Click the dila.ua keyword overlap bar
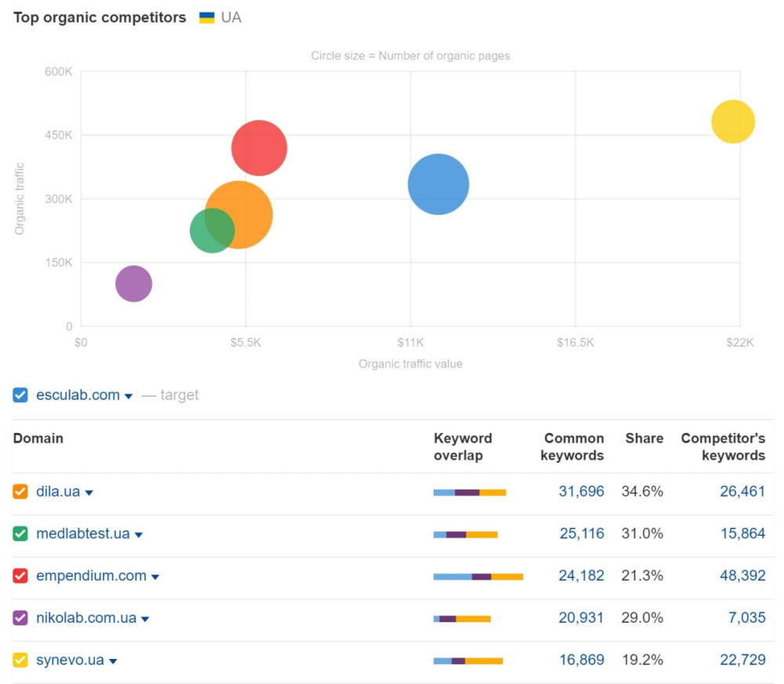The width and height of the screenshot is (784, 684). (470, 493)
